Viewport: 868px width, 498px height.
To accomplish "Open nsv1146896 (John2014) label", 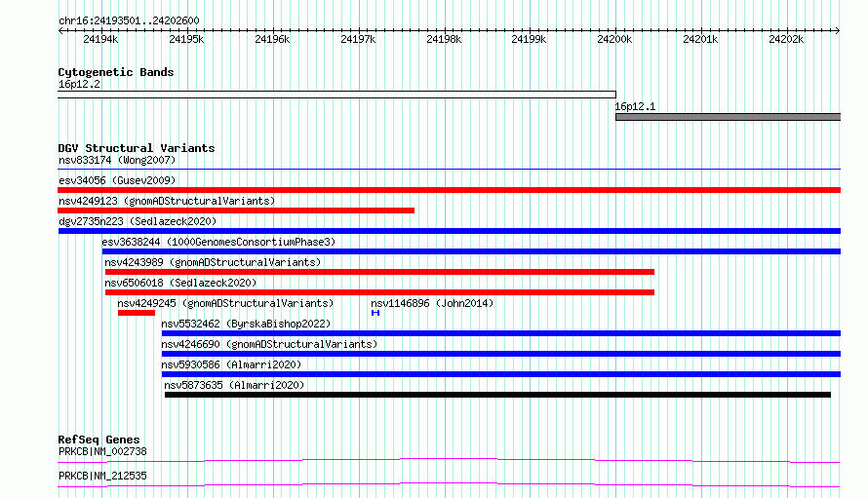I will coord(432,303).
